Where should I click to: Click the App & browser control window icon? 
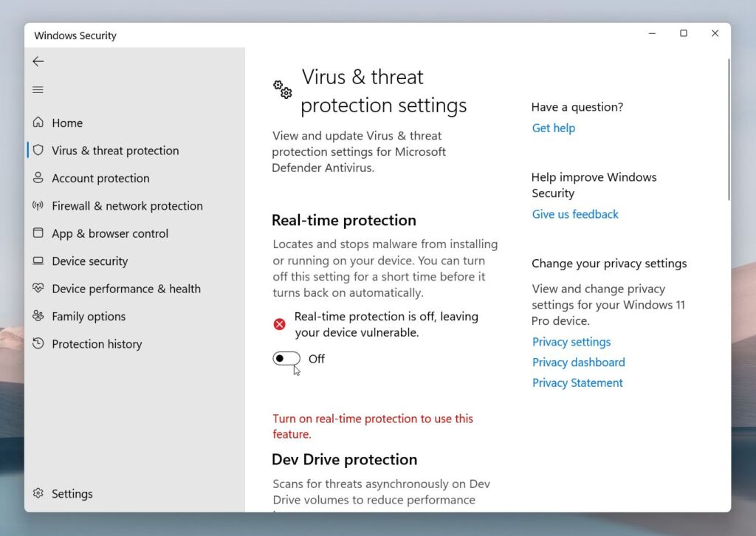coord(38,233)
